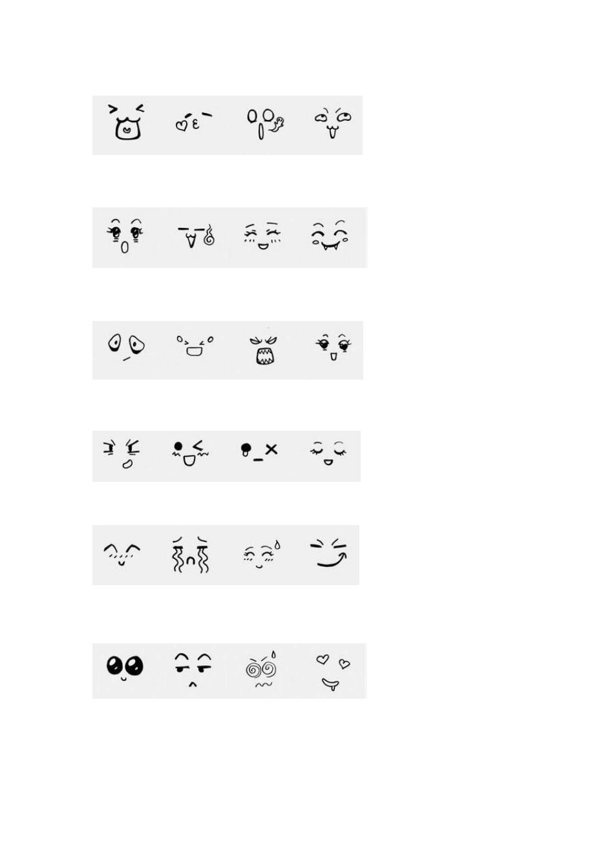Select the smirking face with slanted eyes
614x868 pixels.
(x=330, y=553)
